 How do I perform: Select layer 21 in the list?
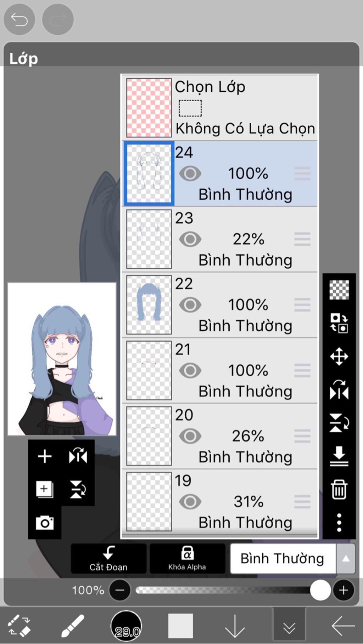point(220,371)
